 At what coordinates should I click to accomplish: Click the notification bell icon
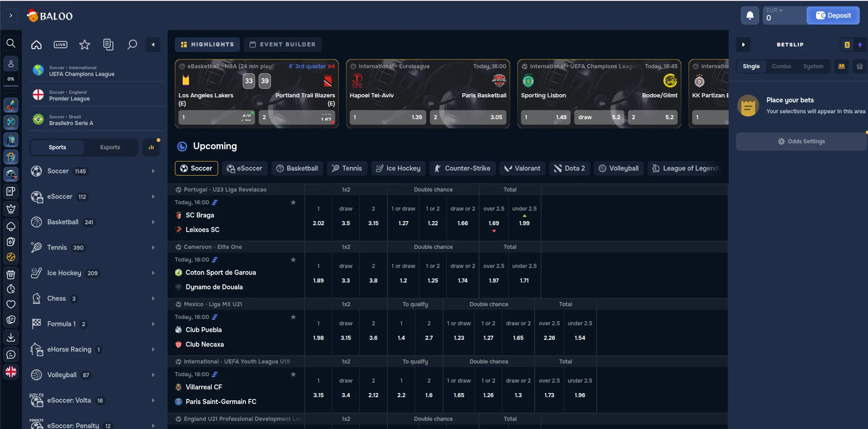click(750, 15)
